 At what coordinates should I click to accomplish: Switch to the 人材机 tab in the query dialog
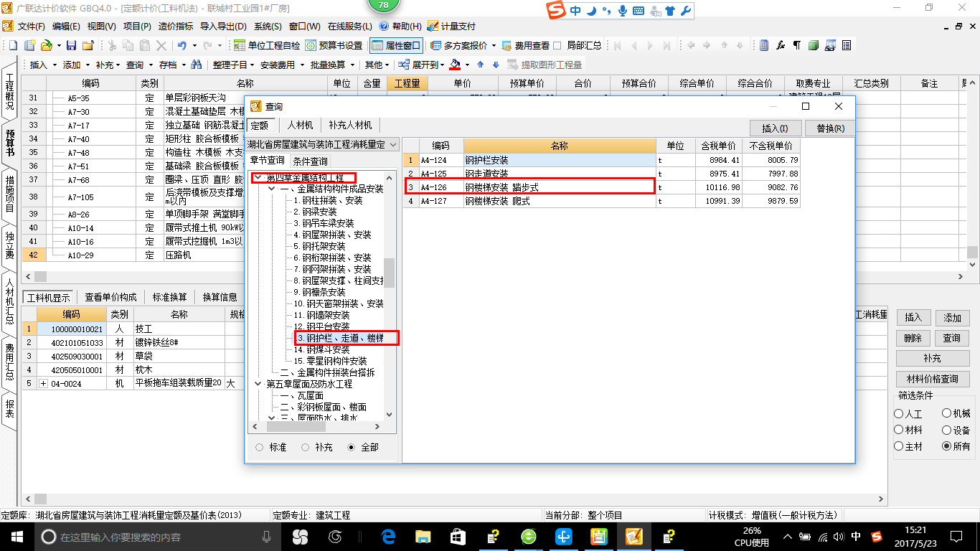click(300, 125)
